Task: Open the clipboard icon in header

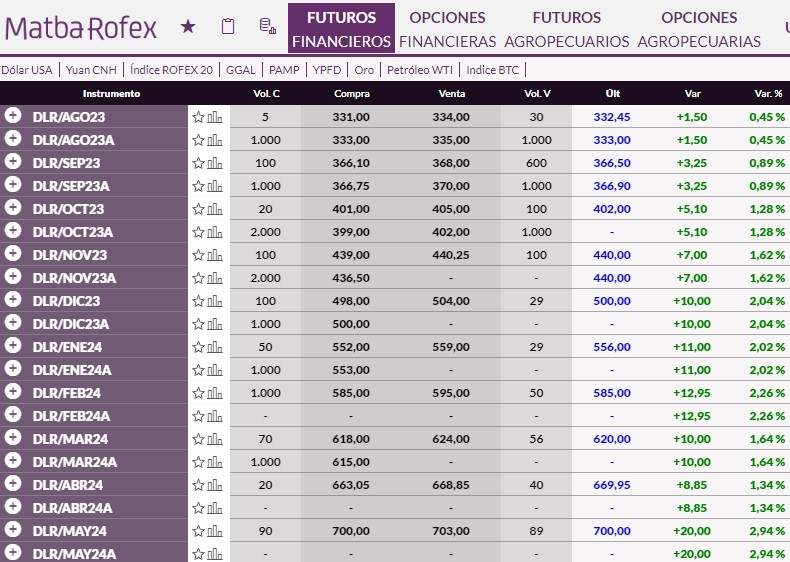Action: click(x=228, y=27)
